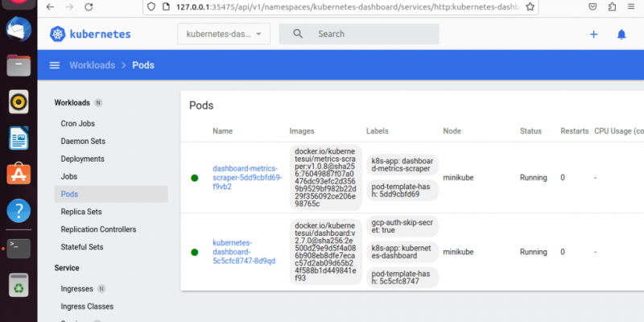Click the Workloads breadcrumb link
Screen dimensions: 644x322
pyautogui.click(x=92, y=65)
